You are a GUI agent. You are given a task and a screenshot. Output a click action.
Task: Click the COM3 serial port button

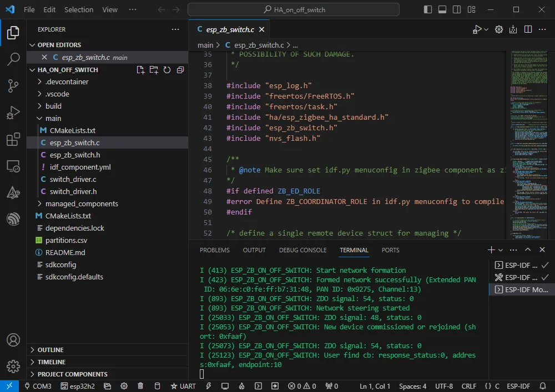pyautogui.click(x=38, y=386)
